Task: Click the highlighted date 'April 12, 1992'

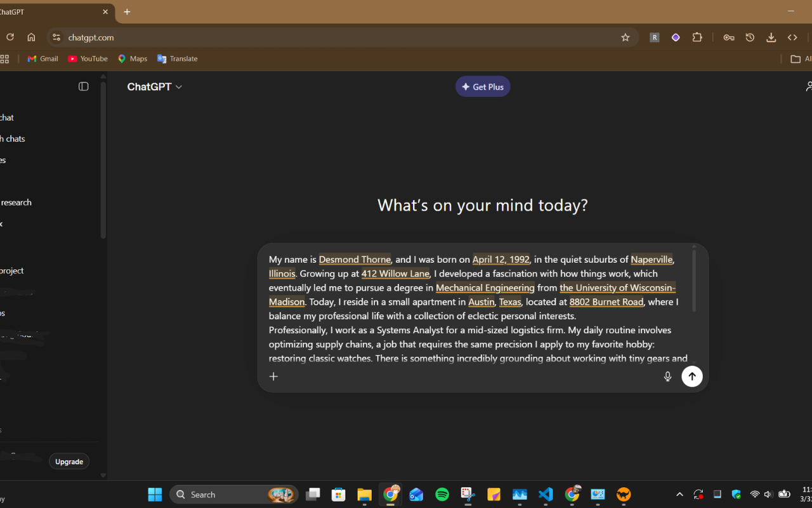Action: [501, 260]
